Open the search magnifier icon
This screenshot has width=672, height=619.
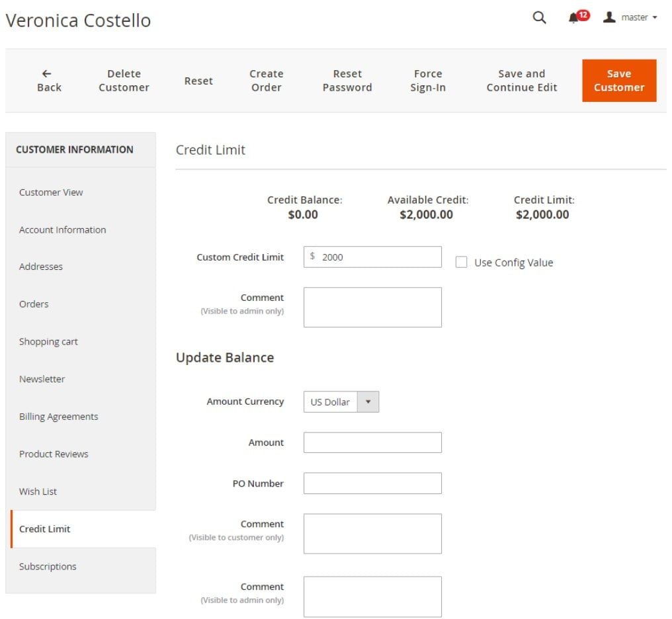click(x=539, y=18)
